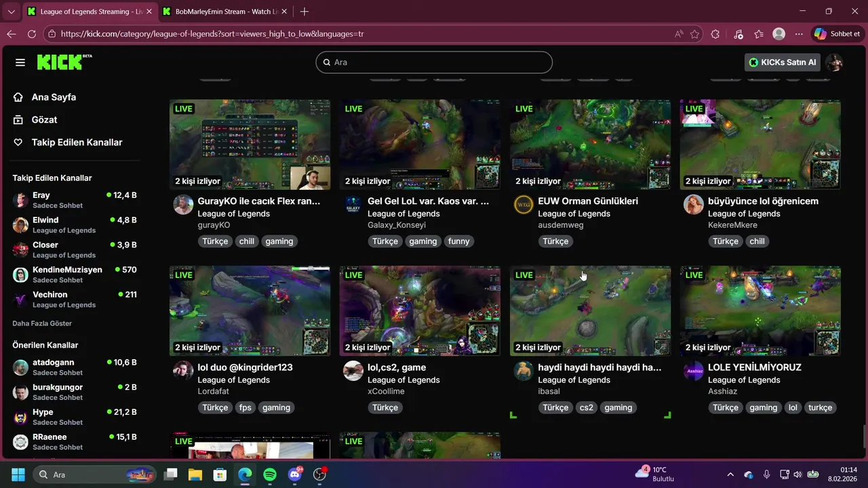This screenshot has width=868, height=488.
Task: Open LOLE YENİLMİYORUZ stream thumbnail
Action: click(760, 311)
